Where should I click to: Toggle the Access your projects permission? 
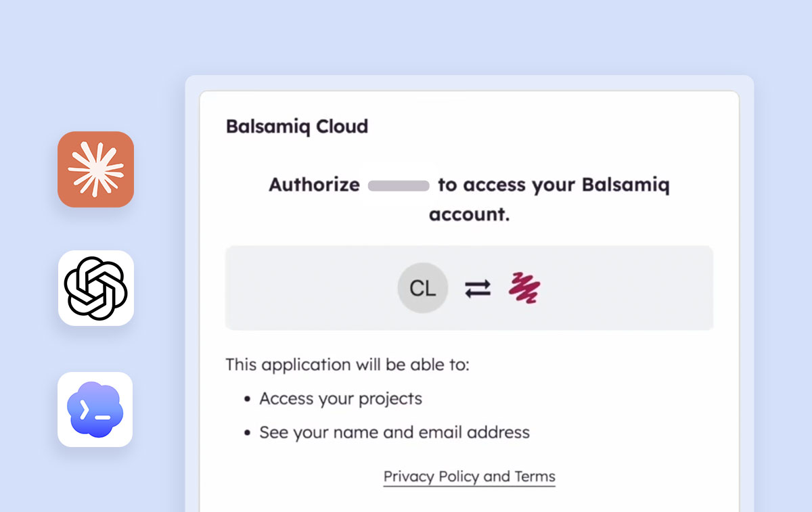click(x=340, y=398)
